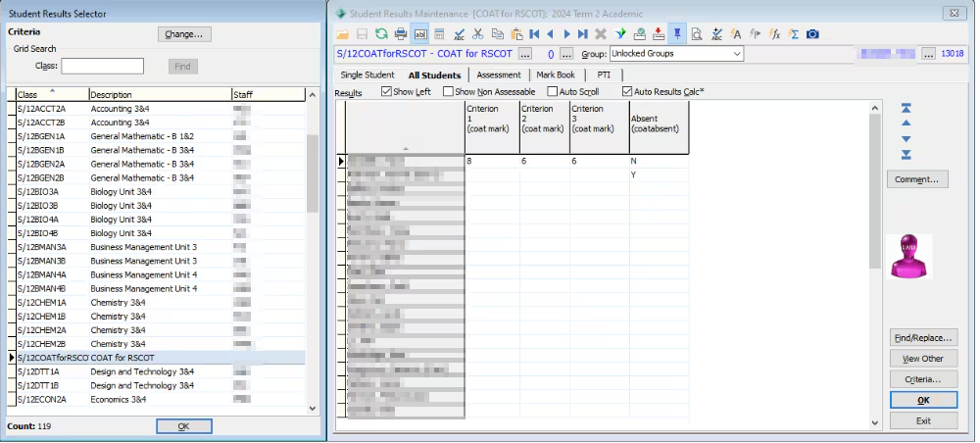Click the scissors cut icon
Image resolution: width=980 pixels, height=443 pixels.
(478, 34)
